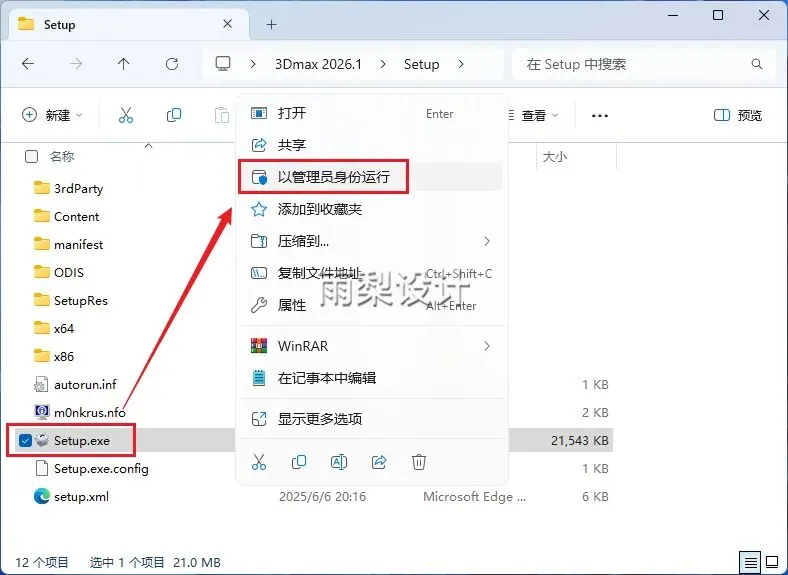788x575 pixels.
Task: Expand the WinRAR submenu
Action: [486, 346]
